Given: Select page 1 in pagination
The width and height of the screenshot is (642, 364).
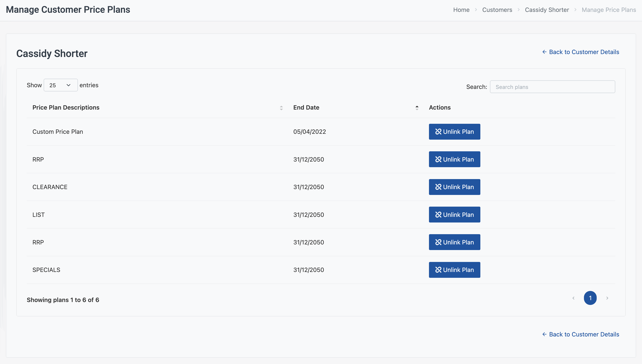Looking at the screenshot, I should 590,298.
